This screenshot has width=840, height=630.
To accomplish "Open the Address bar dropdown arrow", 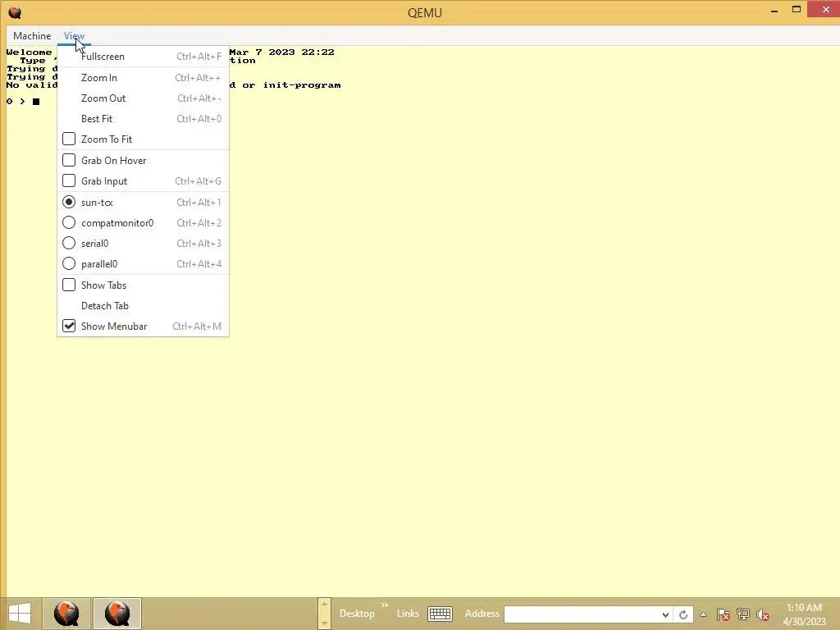I will pos(665,614).
